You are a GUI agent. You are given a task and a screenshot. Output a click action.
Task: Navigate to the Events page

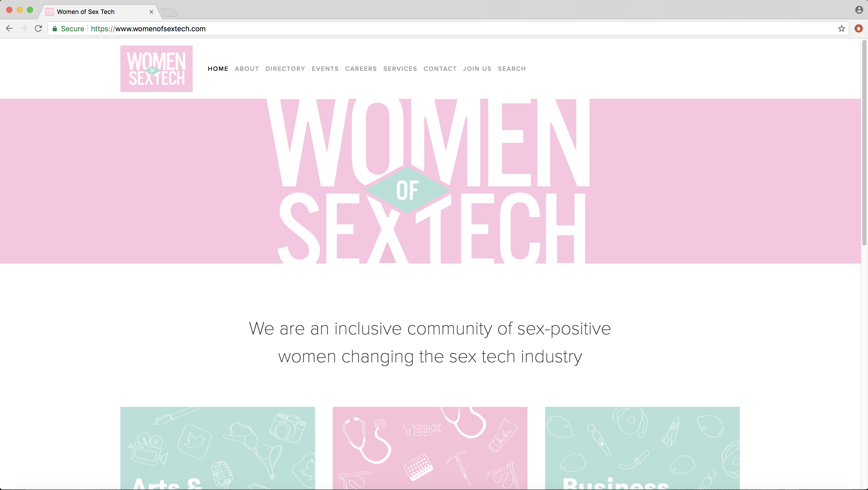click(x=325, y=69)
